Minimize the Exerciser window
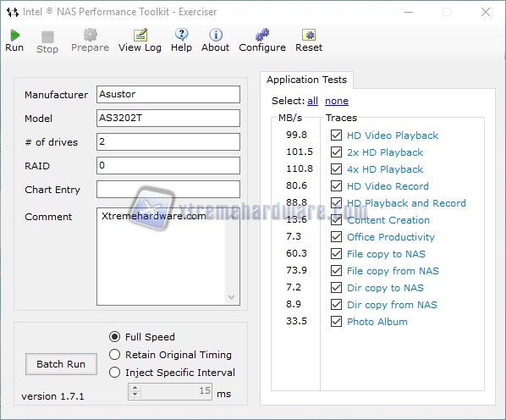Screen dimensions: 506x420 pos(409,12)
